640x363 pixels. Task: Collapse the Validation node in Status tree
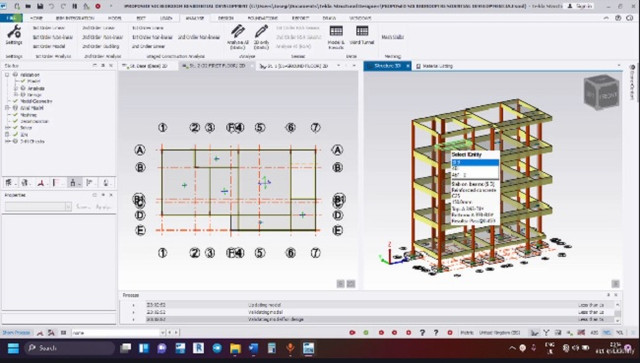pos(7,75)
